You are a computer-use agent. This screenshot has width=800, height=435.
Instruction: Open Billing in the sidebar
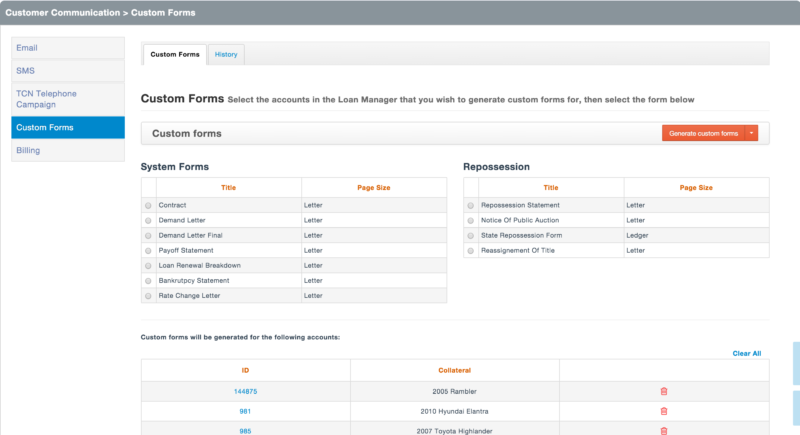[68, 150]
